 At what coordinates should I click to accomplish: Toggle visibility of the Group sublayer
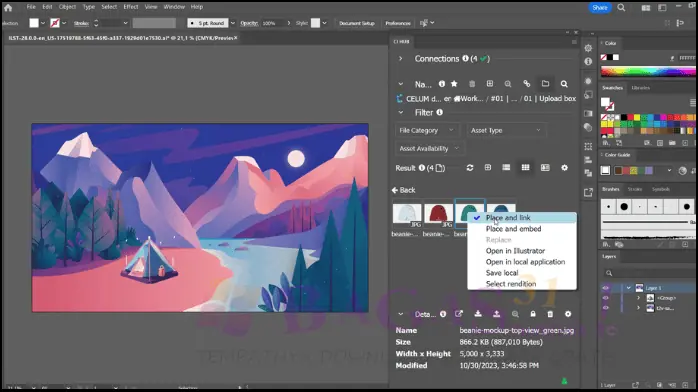pyautogui.click(x=605, y=298)
